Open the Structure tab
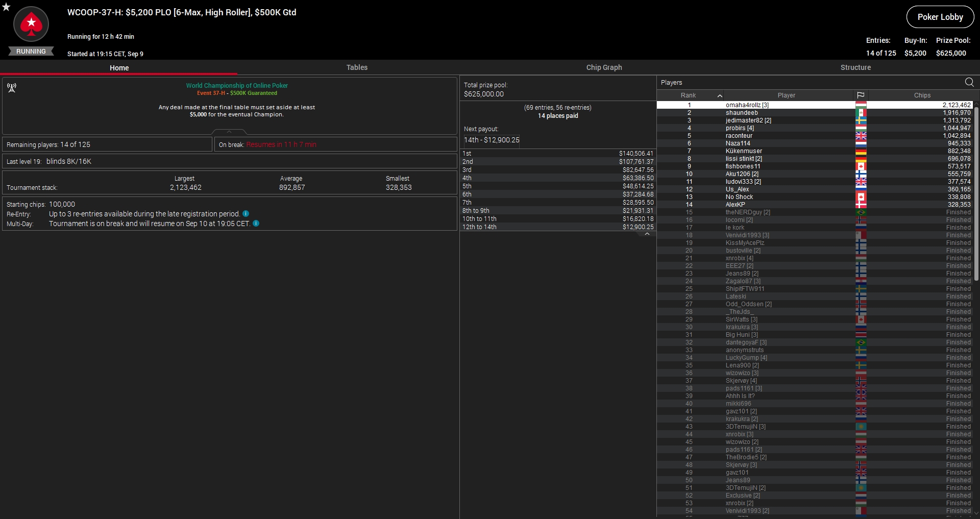 855,67
